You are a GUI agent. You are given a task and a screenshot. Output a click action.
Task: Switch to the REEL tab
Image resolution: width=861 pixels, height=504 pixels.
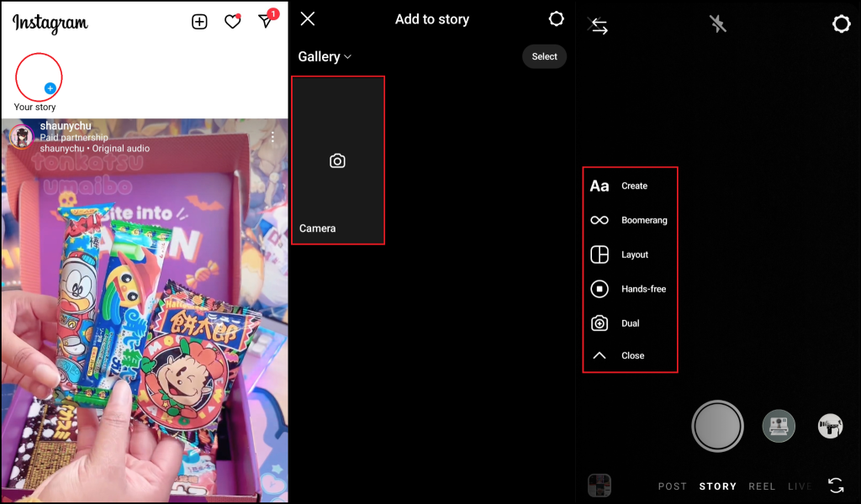(x=762, y=486)
